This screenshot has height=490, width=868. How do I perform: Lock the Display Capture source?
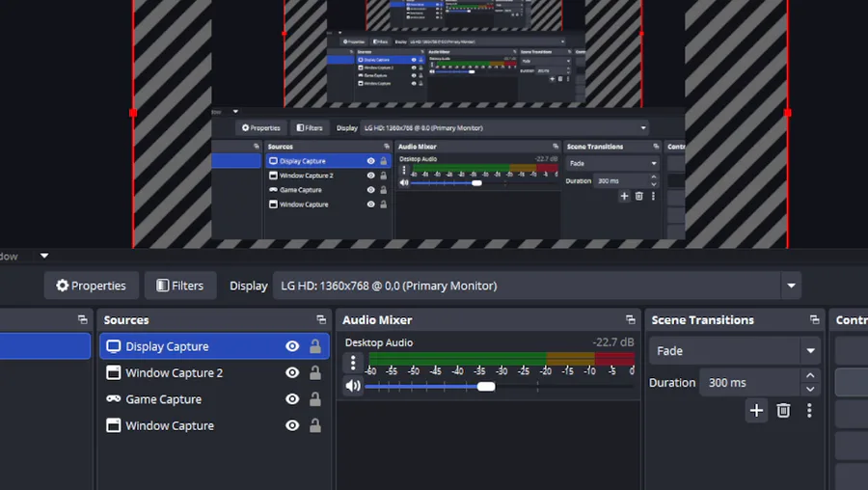click(x=315, y=346)
